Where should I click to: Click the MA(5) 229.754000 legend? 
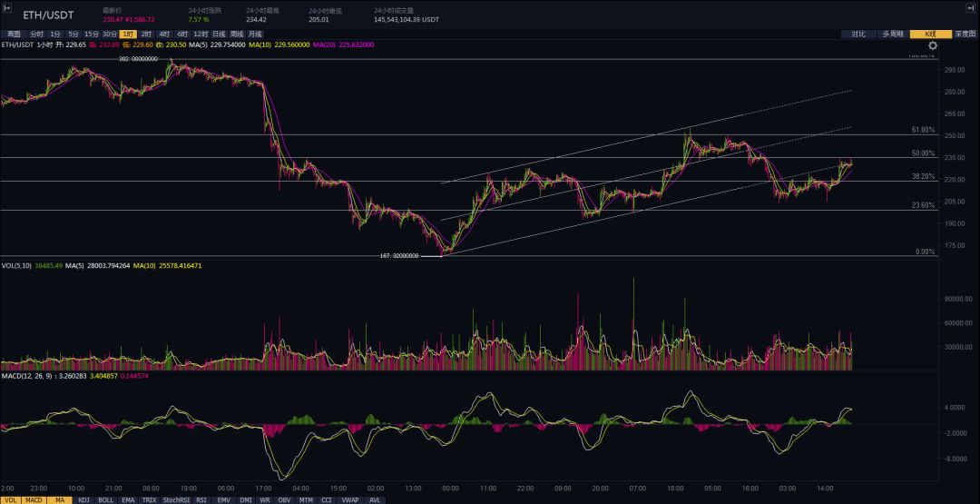pos(218,45)
